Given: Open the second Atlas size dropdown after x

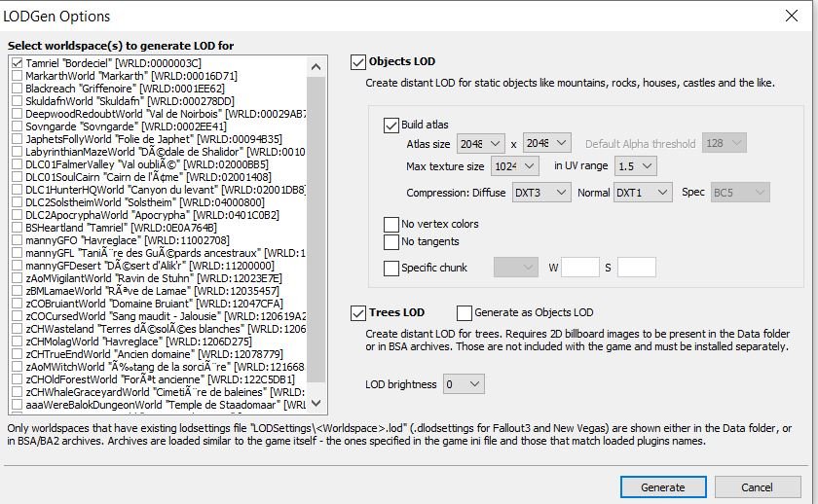Looking at the screenshot, I should 546,143.
